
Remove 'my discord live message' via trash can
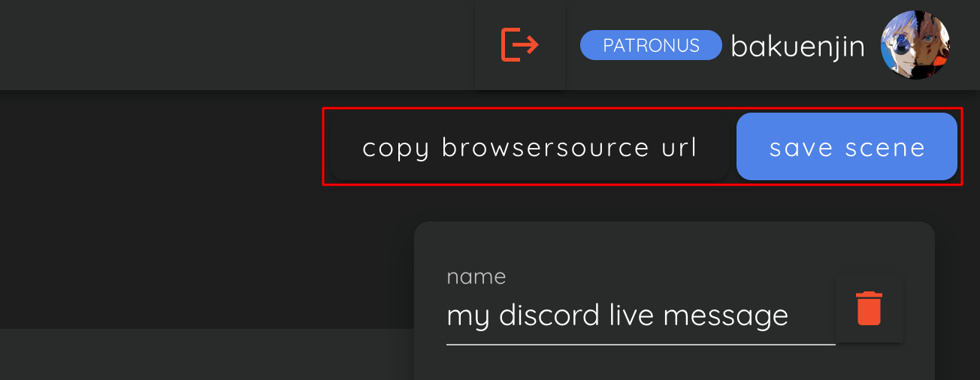(x=870, y=309)
